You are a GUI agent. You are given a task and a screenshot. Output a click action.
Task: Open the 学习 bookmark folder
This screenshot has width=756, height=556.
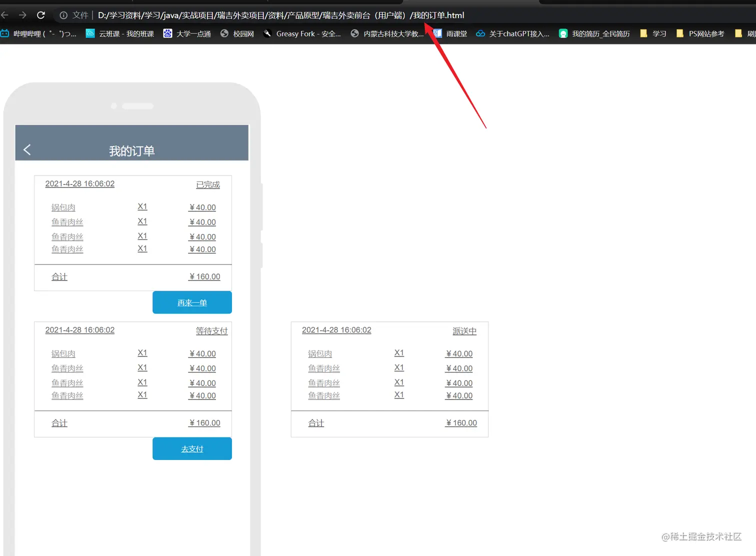(x=653, y=33)
